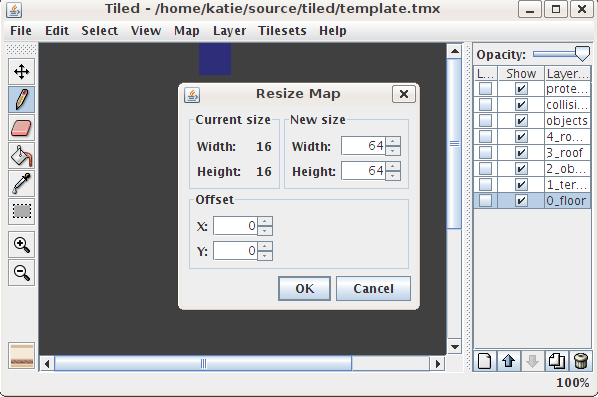Screen dimensions: 598x397
Task: Click the Show column header
Action: coord(521,74)
